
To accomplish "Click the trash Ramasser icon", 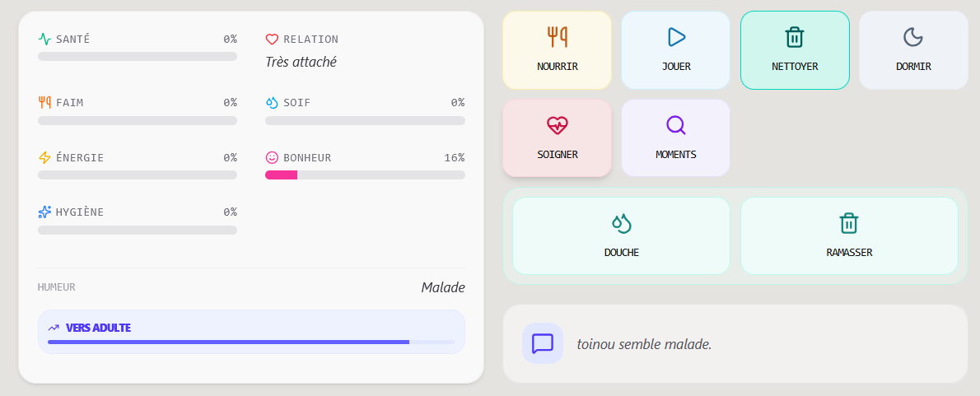I will click(849, 223).
